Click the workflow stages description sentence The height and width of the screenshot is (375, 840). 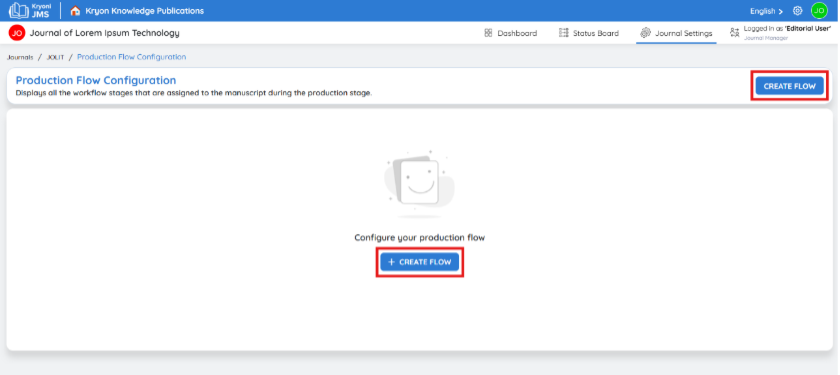(x=194, y=93)
